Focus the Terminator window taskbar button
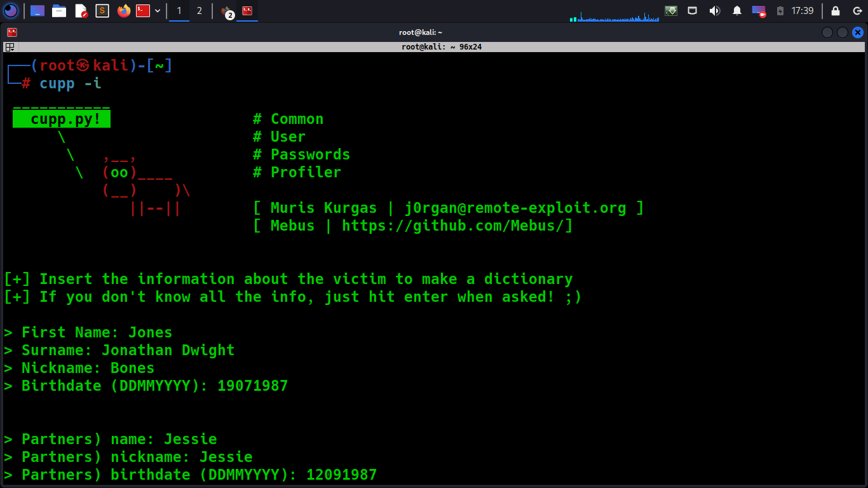Viewport: 868px width, 488px height. [247, 11]
